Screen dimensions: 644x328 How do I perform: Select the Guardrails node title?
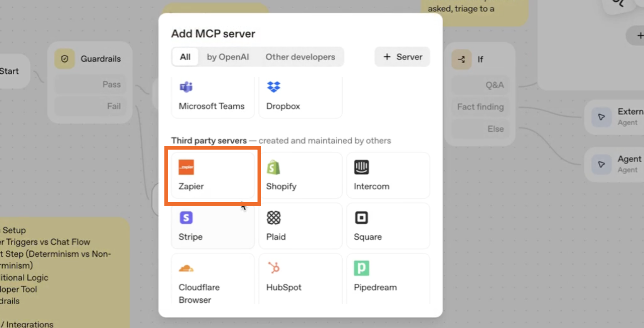point(100,59)
